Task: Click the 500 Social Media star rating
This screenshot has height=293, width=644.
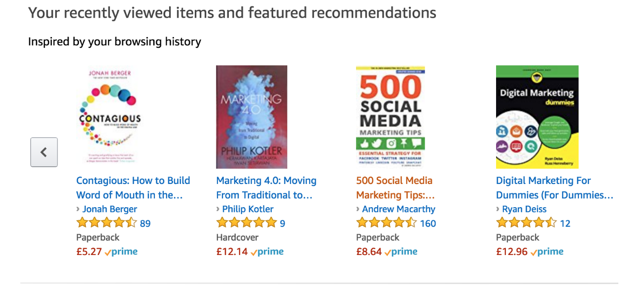Action: [x=387, y=223]
